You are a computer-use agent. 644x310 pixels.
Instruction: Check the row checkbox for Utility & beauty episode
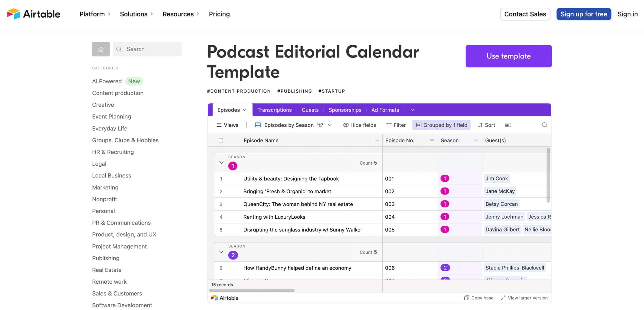click(221, 178)
